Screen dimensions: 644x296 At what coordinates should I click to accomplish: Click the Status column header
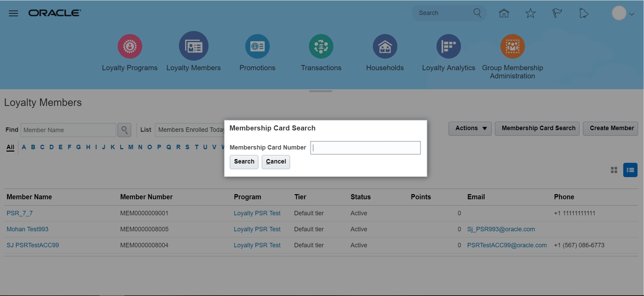pyautogui.click(x=361, y=197)
